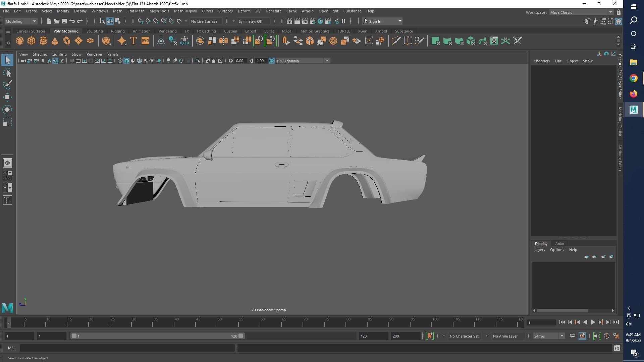
Task: Open the No Live Surface field
Action: point(206,21)
